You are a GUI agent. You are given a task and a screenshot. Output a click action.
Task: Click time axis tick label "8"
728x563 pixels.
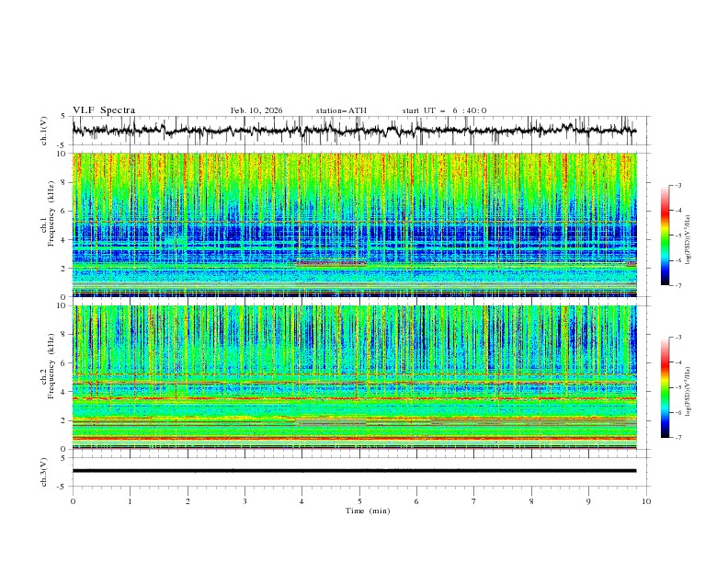coord(531,501)
